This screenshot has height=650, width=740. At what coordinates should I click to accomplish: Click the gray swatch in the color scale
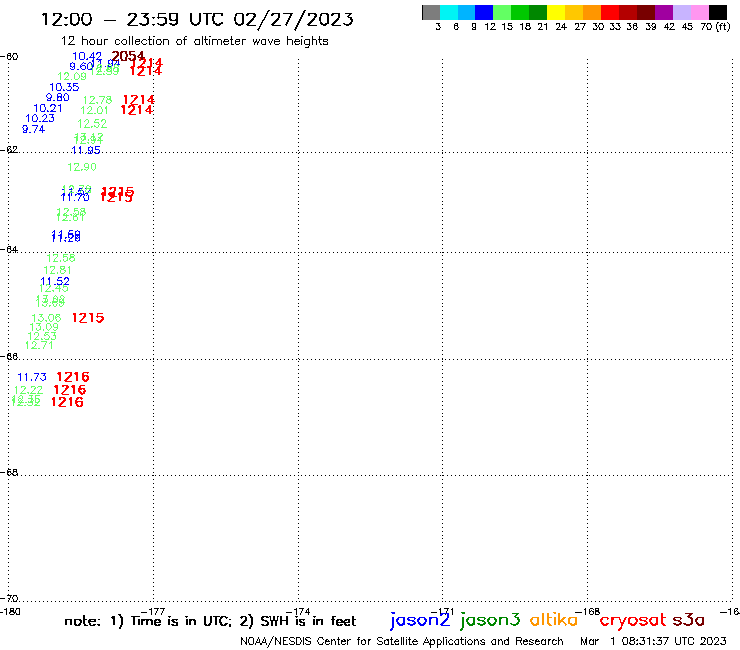[431, 12]
